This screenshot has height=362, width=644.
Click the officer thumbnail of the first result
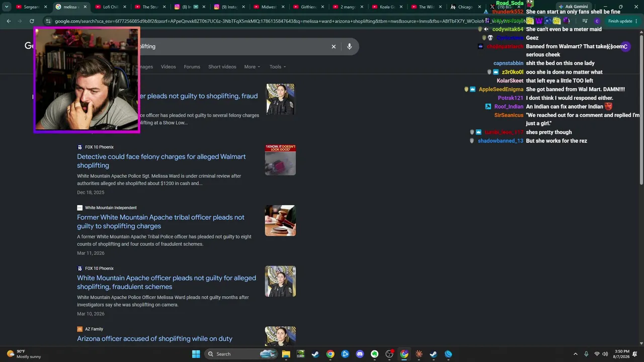pyautogui.click(x=280, y=99)
